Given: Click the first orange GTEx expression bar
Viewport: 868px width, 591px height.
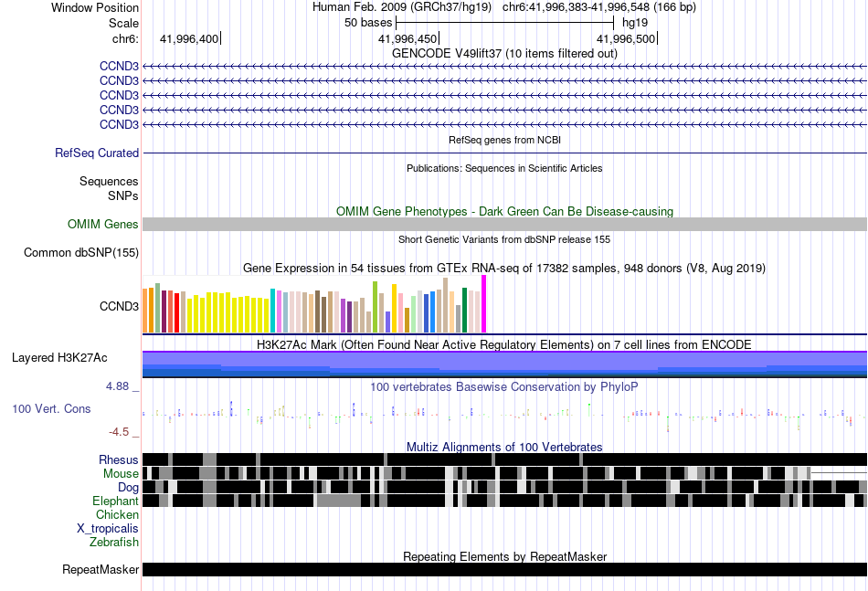Looking at the screenshot, I should click(x=145, y=311).
